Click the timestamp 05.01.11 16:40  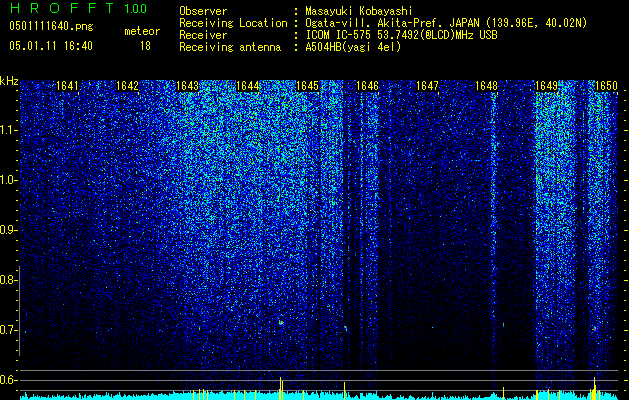coord(51,46)
